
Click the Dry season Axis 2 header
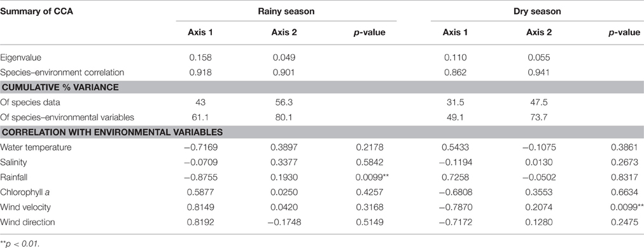pyautogui.click(x=539, y=32)
